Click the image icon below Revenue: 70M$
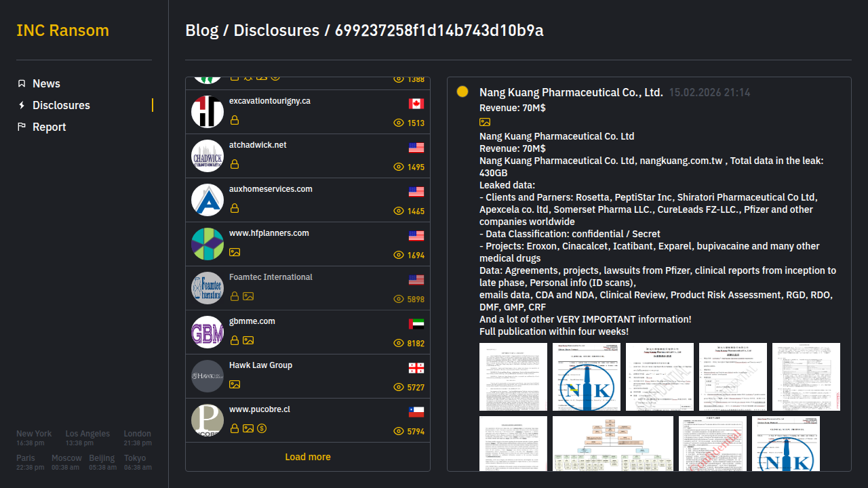868x488 pixels. coord(485,122)
